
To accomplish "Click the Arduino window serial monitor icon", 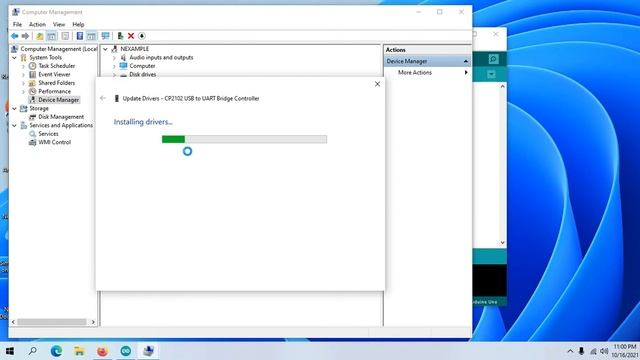I will 493,59.
